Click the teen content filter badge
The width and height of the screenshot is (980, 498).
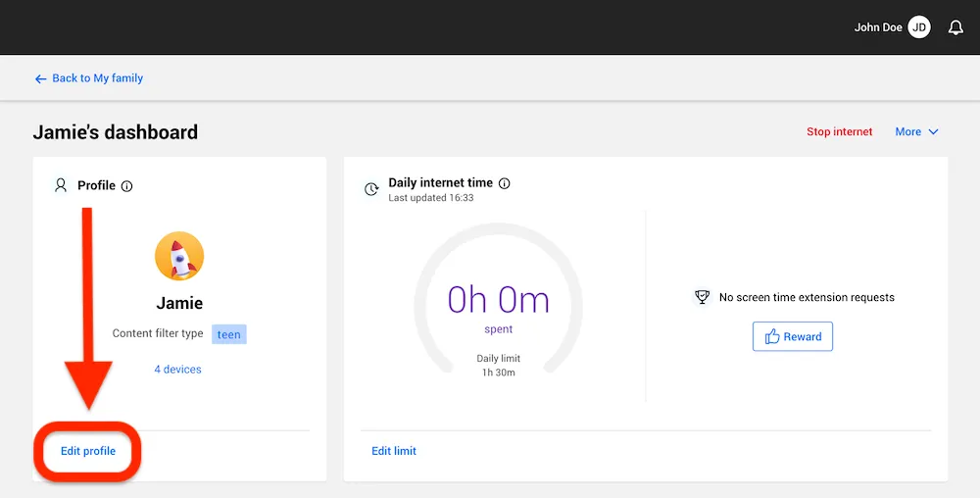(x=229, y=334)
